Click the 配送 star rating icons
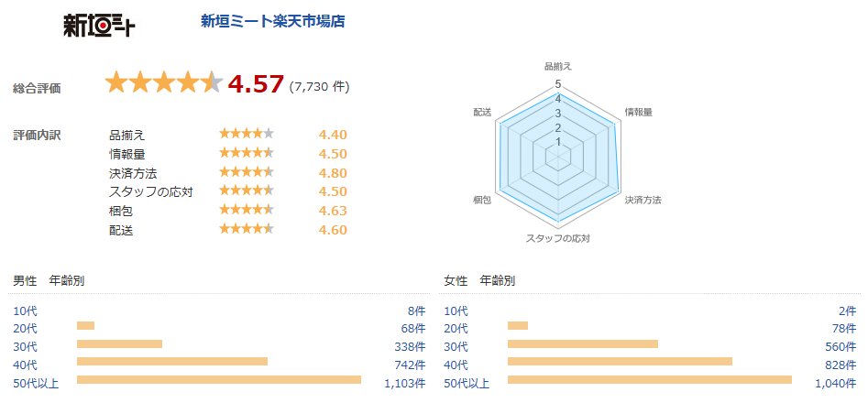This screenshot has height=403, width=868. 246,230
